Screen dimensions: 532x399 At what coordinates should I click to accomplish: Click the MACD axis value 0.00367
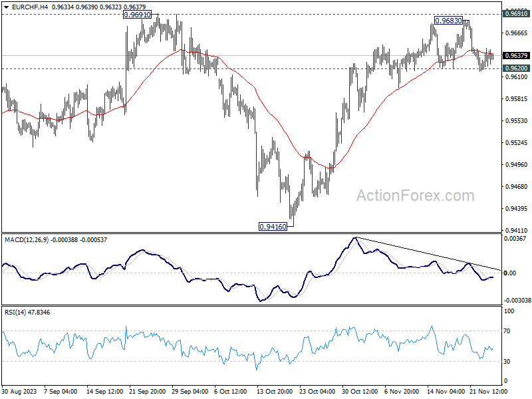(515, 239)
